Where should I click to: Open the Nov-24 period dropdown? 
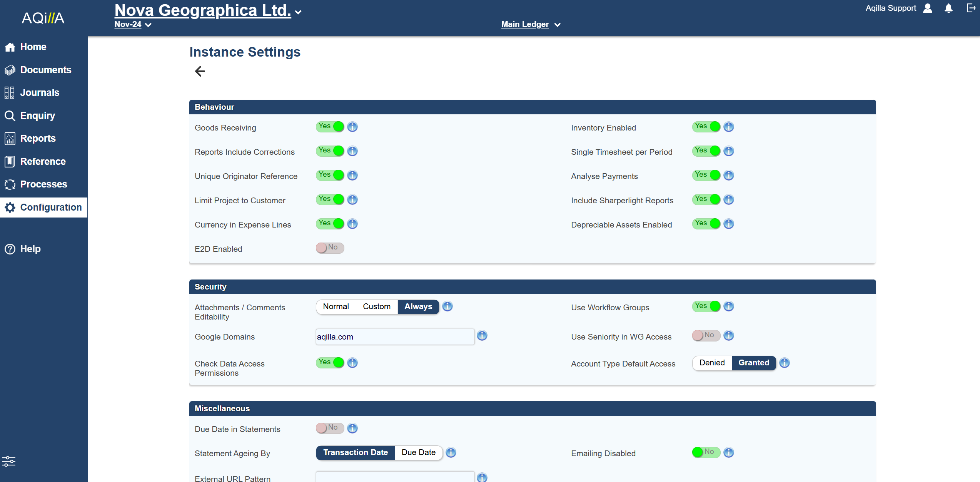coord(133,25)
